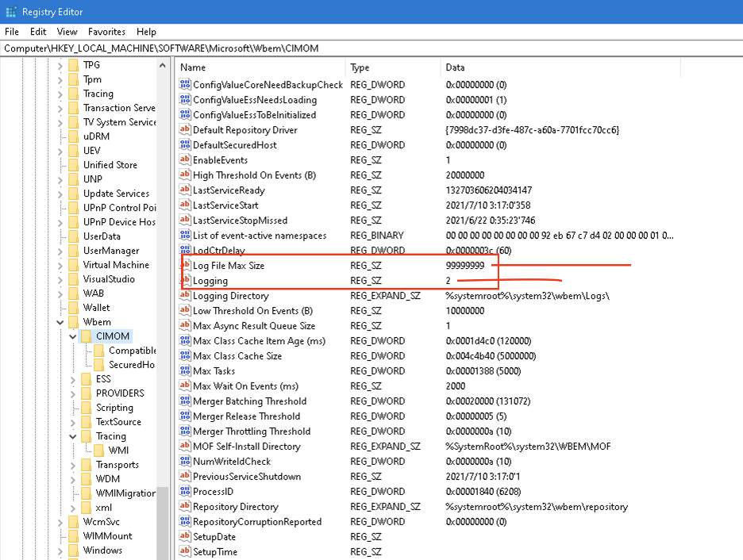Expand the Virtual Machine key

(x=60, y=265)
